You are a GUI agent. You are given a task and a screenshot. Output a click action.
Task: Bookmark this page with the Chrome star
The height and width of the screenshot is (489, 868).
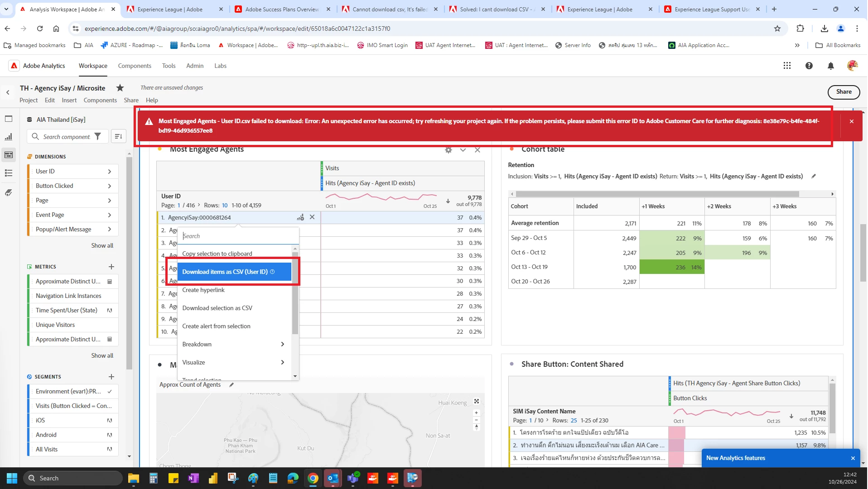[777, 29]
